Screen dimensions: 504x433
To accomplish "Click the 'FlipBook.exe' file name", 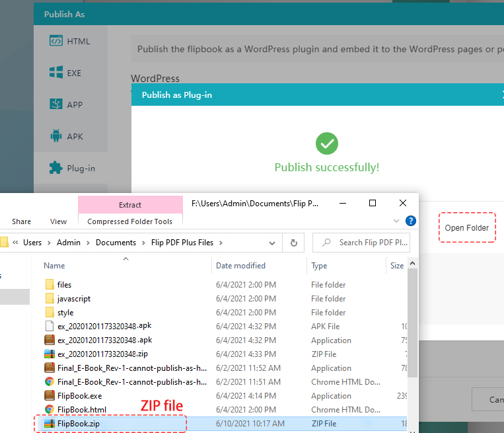I will [x=79, y=396].
